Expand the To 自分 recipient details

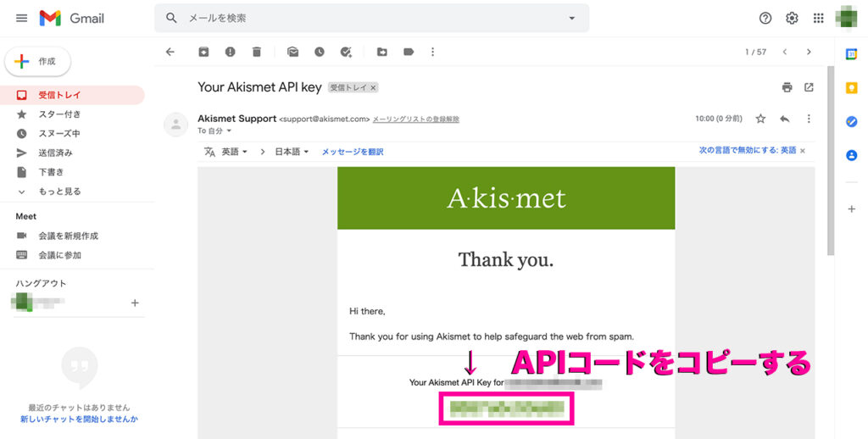click(x=229, y=131)
